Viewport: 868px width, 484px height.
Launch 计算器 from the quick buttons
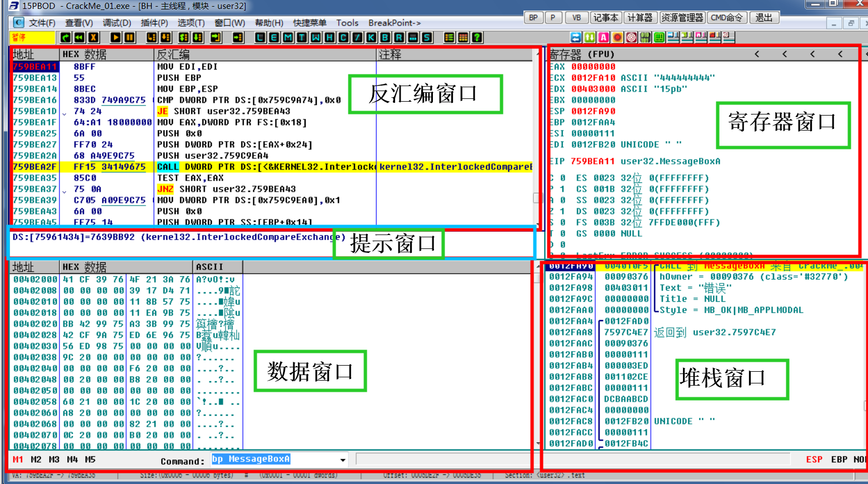tap(640, 17)
